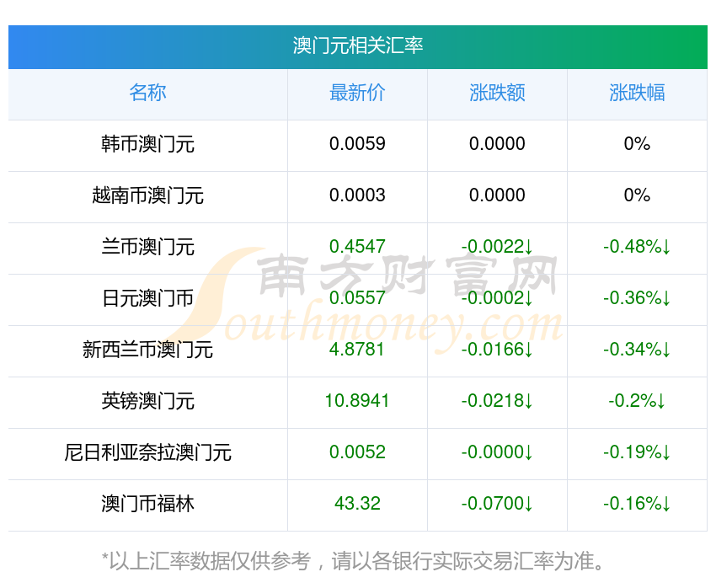Click 0.0000 change in 韩币澳门元 row

(x=497, y=144)
